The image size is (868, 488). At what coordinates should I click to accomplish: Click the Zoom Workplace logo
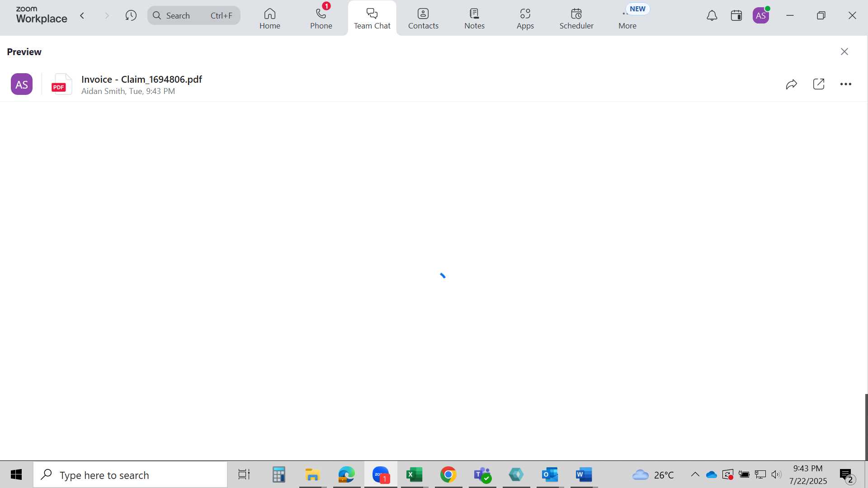[x=41, y=15]
